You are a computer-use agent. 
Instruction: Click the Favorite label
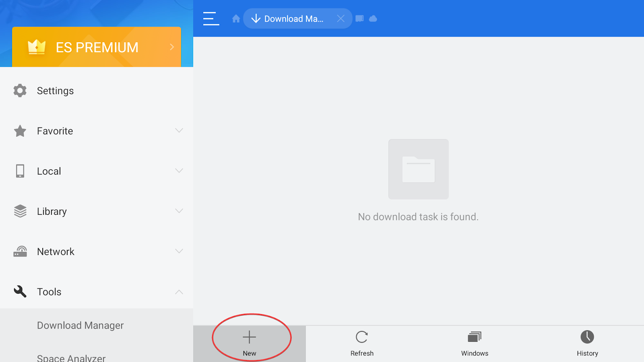[x=55, y=131]
